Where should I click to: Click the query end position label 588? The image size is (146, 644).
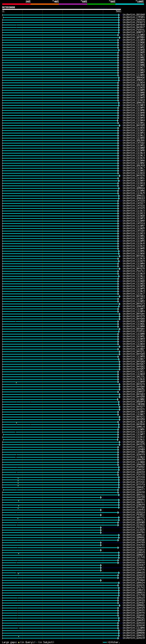(x=118, y=11)
